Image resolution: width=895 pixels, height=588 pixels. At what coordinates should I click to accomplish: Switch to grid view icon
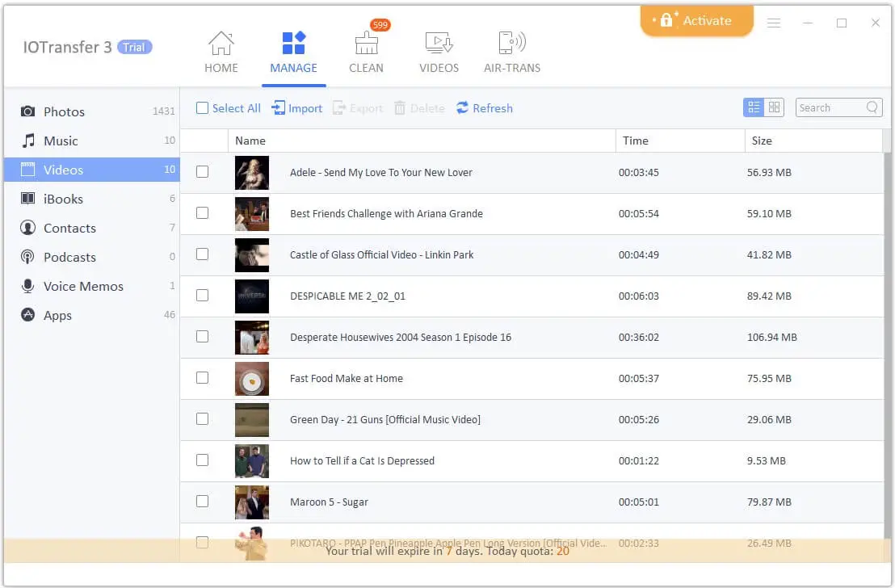coord(774,107)
